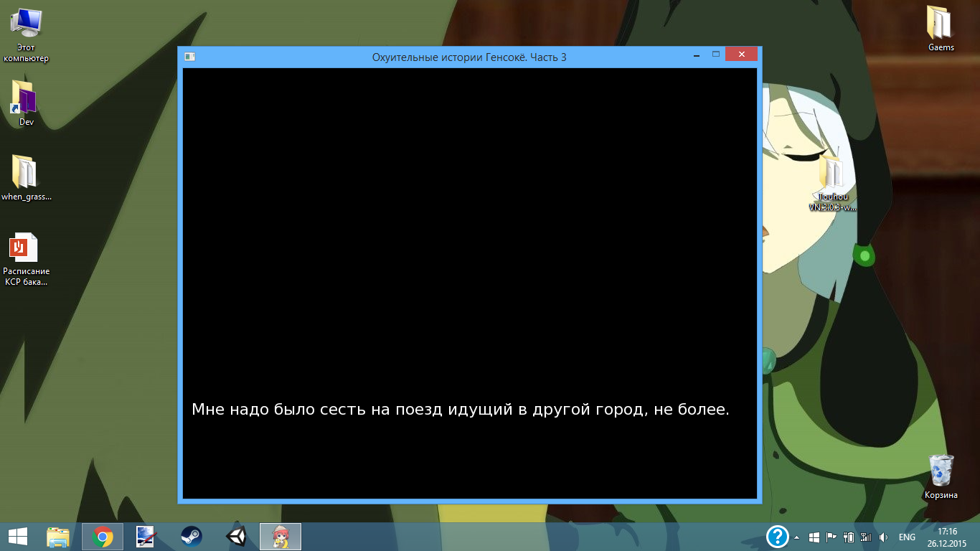
Task: Launch File Explorer from the taskbar
Action: 58,537
